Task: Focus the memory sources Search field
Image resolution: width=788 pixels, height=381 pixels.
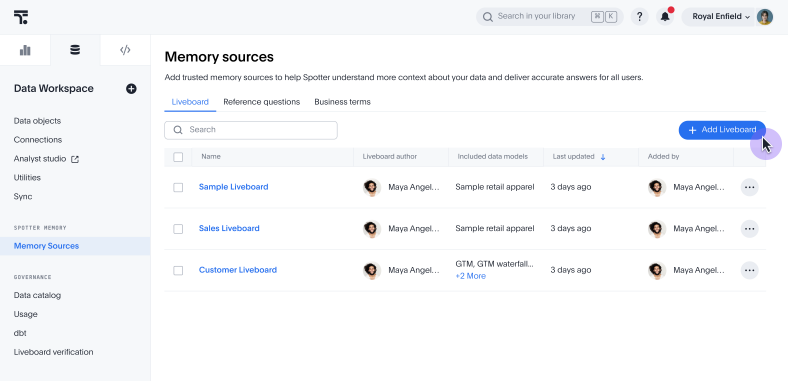Action: pos(251,130)
